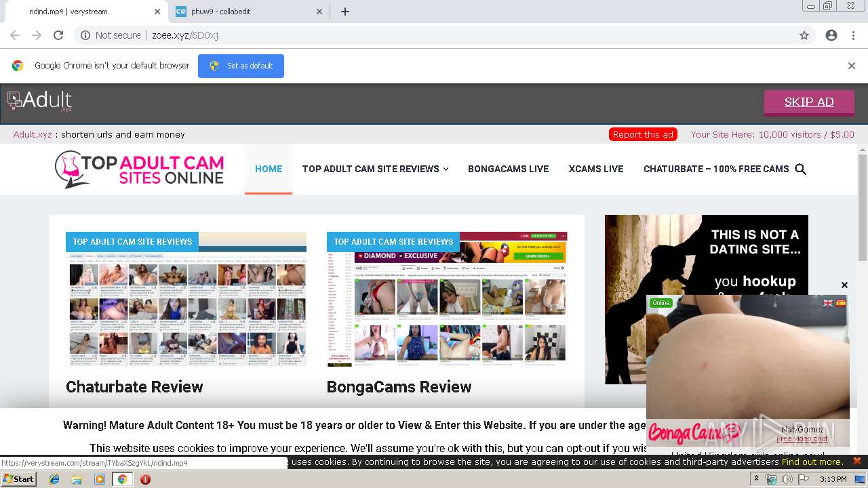Click the Spain flag in video popup
The width and height of the screenshot is (868, 488).
841,304
